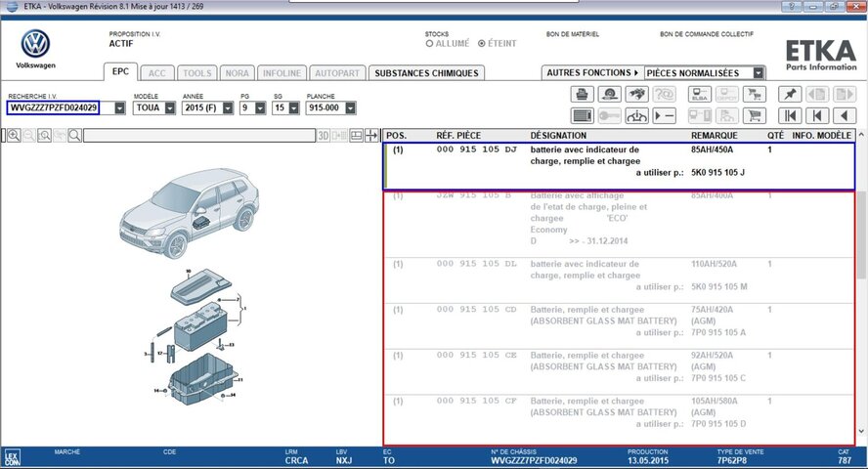This screenshot has width=868, height=469.
Task: Select the ALLUMÉ stock radio button
Action: 429,44
